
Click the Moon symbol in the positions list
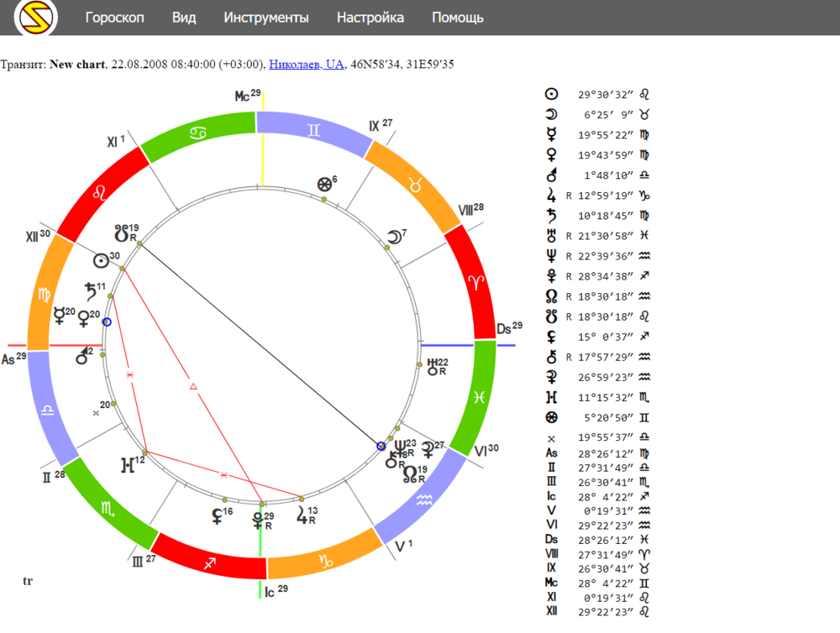[551, 115]
